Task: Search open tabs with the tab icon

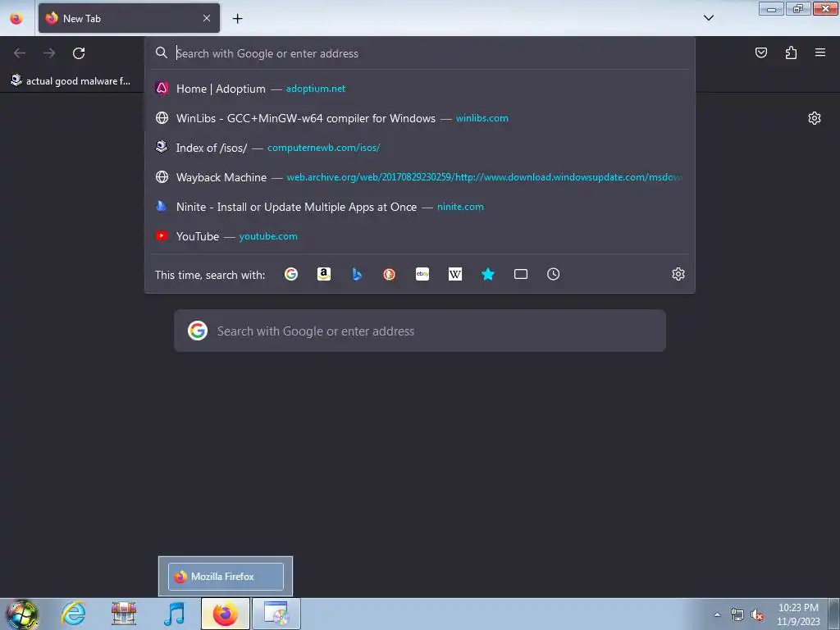Action: pyautogui.click(x=521, y=274)
